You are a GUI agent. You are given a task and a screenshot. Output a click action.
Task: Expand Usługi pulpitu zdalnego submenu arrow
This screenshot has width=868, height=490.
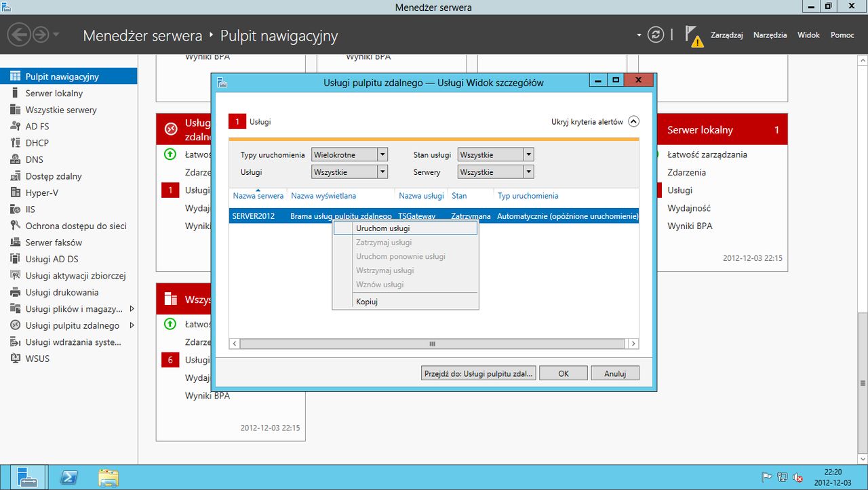pyautogui.click(x=132, y=325)
